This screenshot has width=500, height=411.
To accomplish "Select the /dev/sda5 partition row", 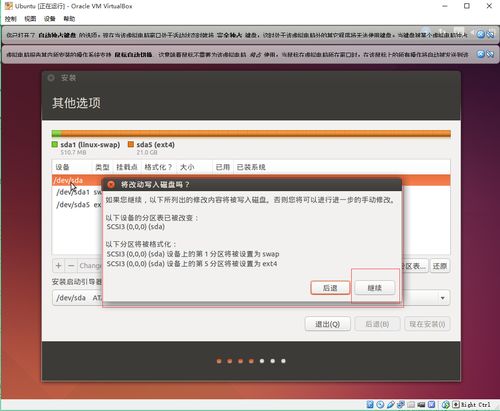I will [x=251, y=205].
